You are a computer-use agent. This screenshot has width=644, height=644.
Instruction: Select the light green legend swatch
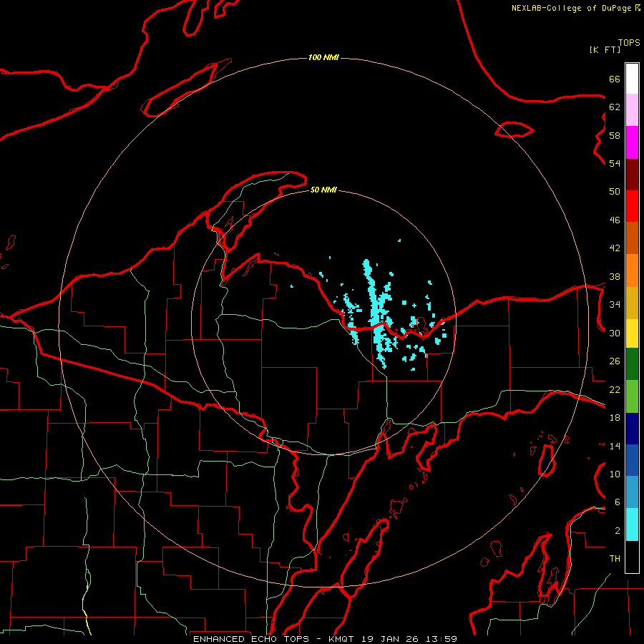632,396
